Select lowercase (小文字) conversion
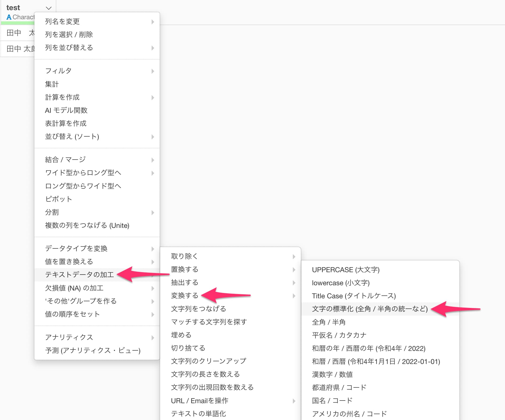 coord(341,283)
